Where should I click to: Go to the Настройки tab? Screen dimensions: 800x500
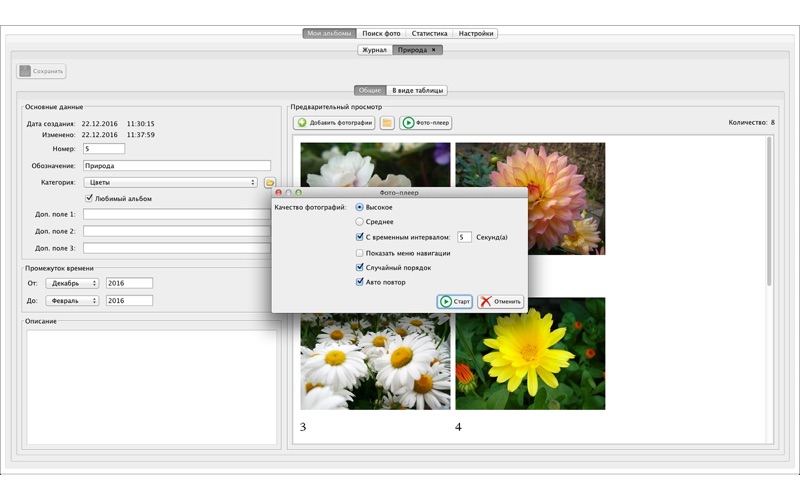tap(475, 33)
